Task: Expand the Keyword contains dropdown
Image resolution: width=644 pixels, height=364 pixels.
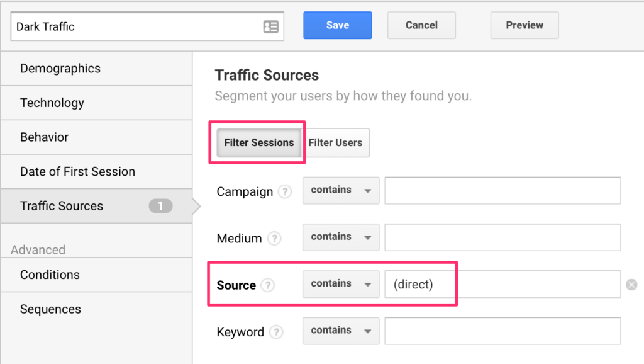Action: click(341, 331)
